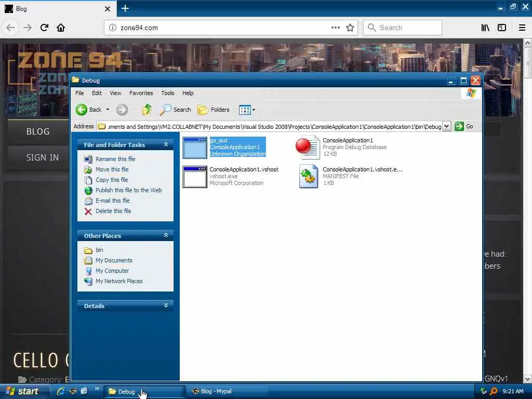Image resolution: width=532 pixels, height=399 pixels.
Task: Toggle the Folders pane button
Action: [214, 110]
